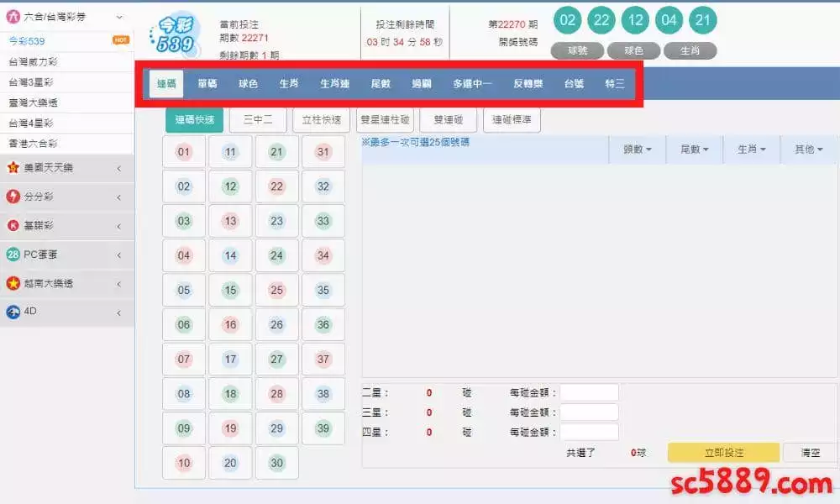Expand the 4D sidebar chevron
Image resolution: width=840 pixels, height=504 pixels.
point(119,312)
